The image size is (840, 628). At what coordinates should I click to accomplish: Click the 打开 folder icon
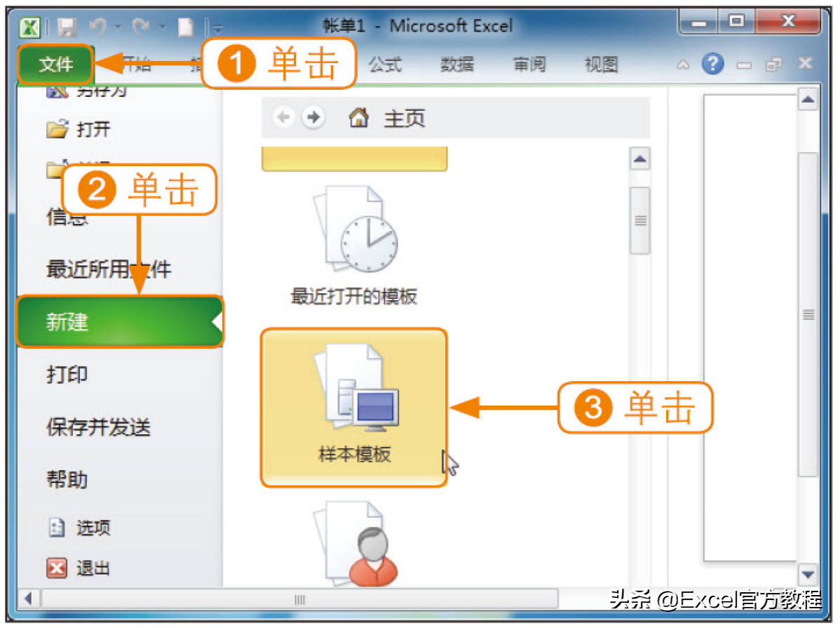57,128
